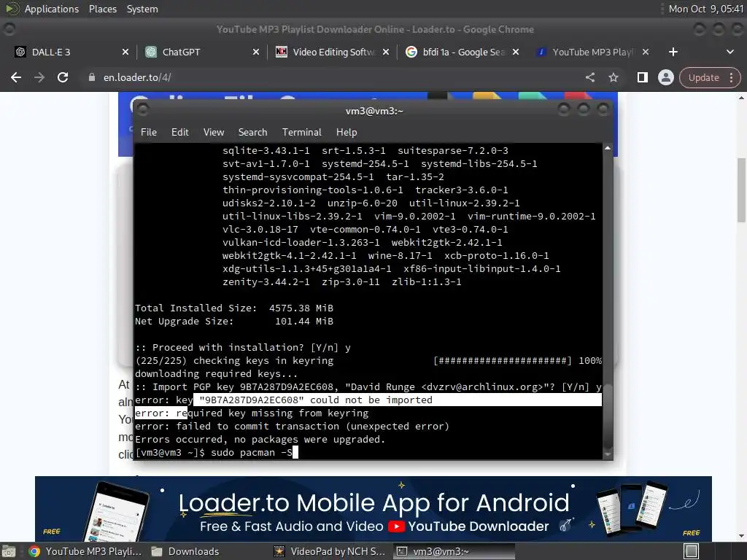The image size is (747, 560).
Task: Switch to bfdi 1a Google Search tab
Action: click(460, 52)
